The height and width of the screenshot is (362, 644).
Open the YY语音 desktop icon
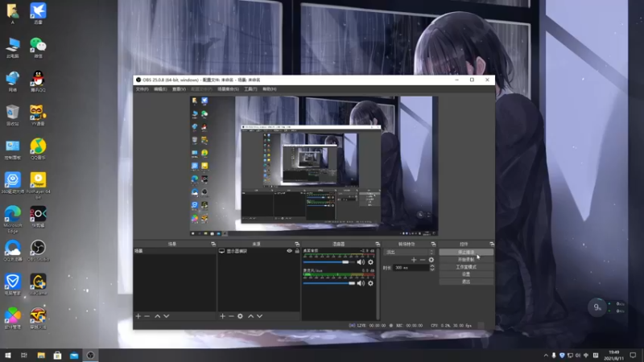[x=38, y=115]
